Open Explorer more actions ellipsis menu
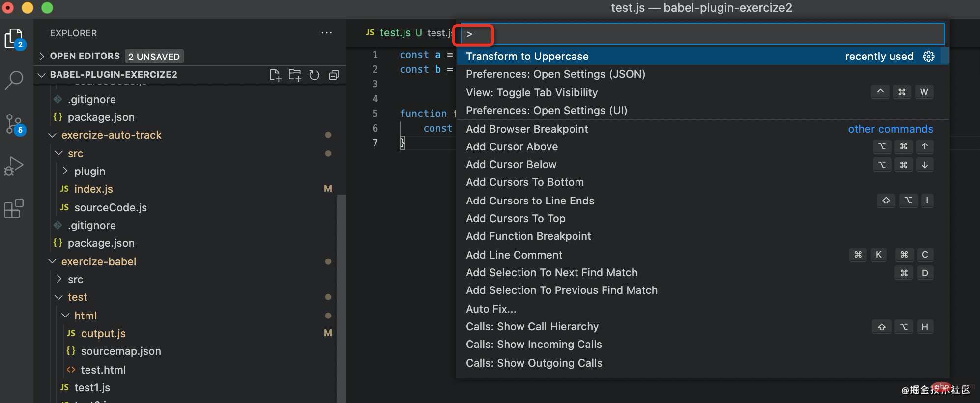Screen dimensions: 980x403 326,33
